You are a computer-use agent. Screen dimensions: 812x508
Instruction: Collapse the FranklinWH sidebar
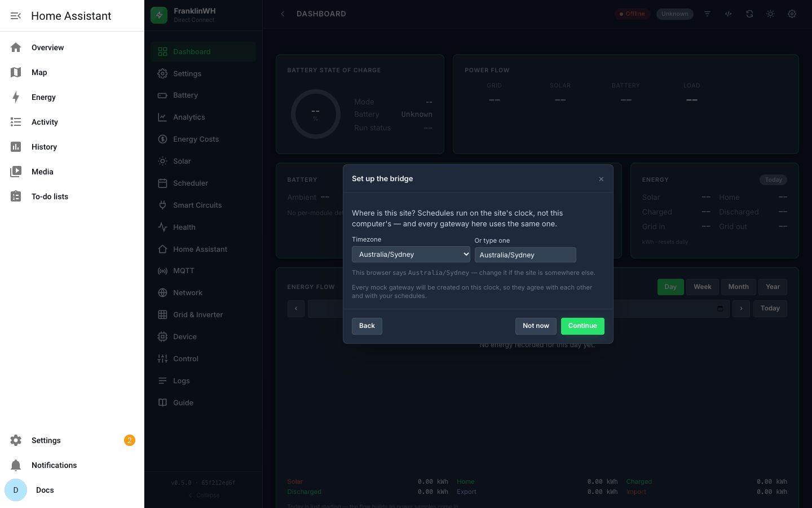click(204, 496)
